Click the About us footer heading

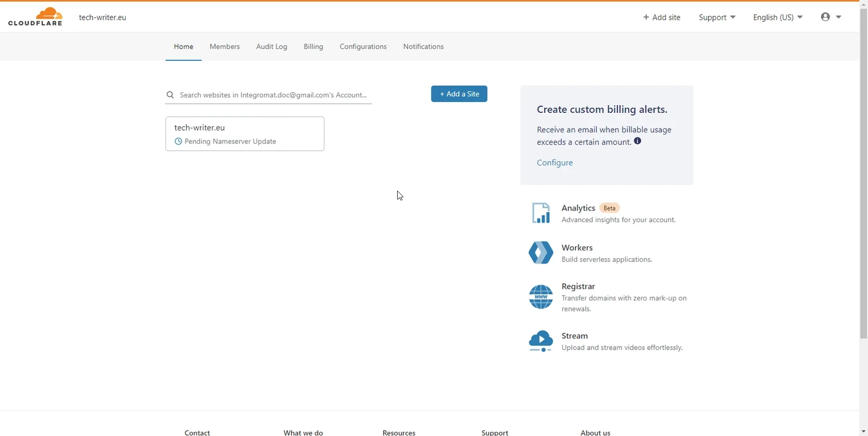pyautogui.click(x=595, y=433)
